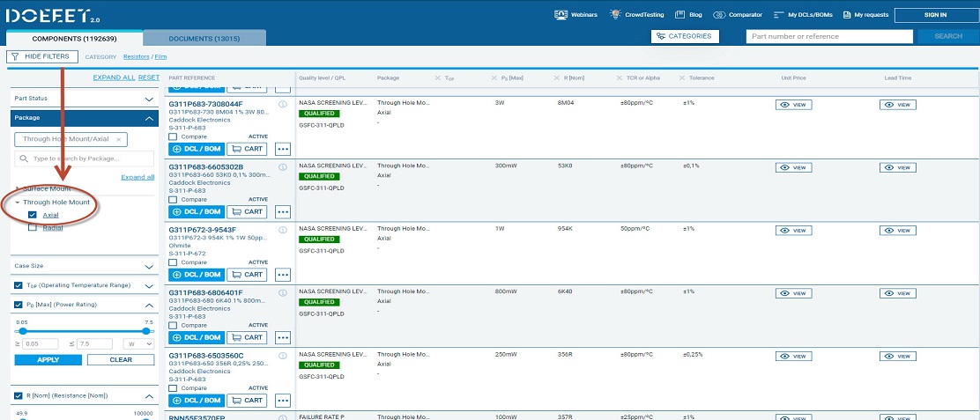This screenshot has width=980, height=420.
Task: Open the Categories menu button
Action: [x=685, y=36]
